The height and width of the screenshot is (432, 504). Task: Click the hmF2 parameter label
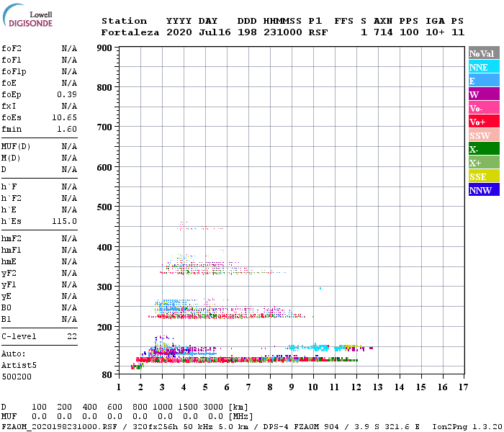coord(12,239)
